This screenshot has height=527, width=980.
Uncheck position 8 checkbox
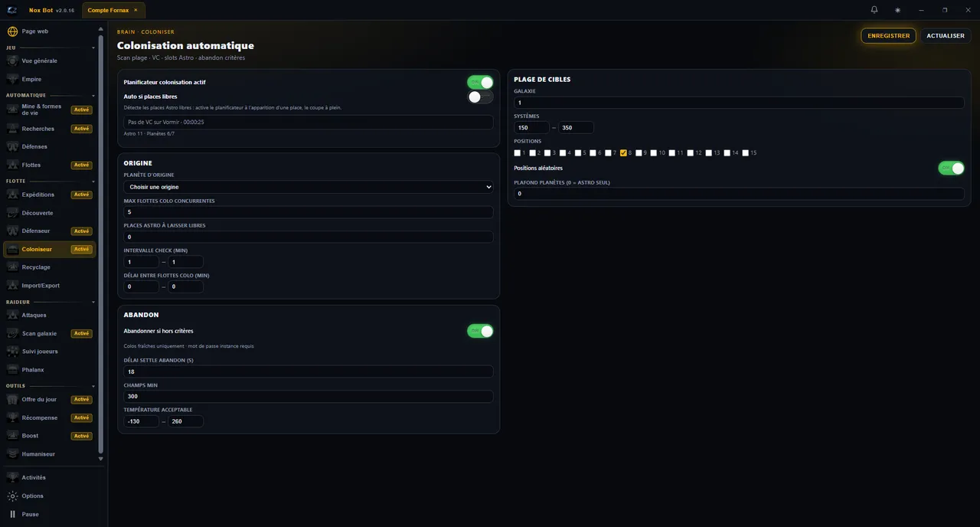623,153
